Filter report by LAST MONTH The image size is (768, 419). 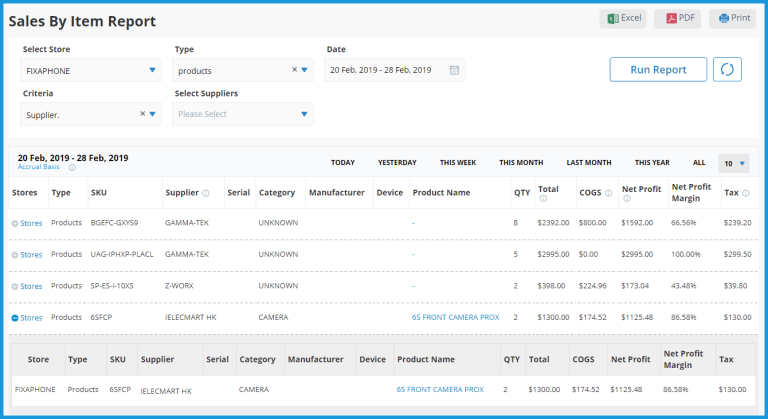tap(589, 163)
